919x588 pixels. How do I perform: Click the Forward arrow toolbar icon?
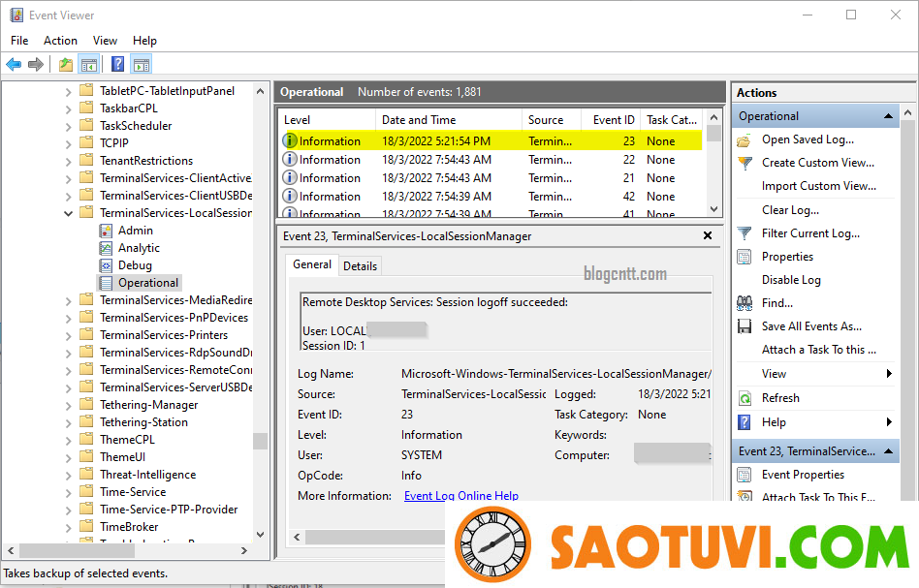click(x=36, y=65)
